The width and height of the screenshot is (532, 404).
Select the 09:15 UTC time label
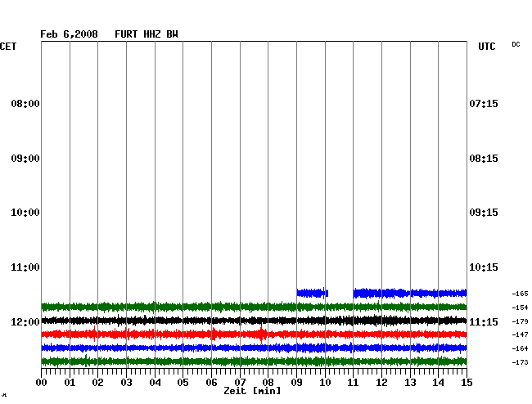(x=484, y=213)
